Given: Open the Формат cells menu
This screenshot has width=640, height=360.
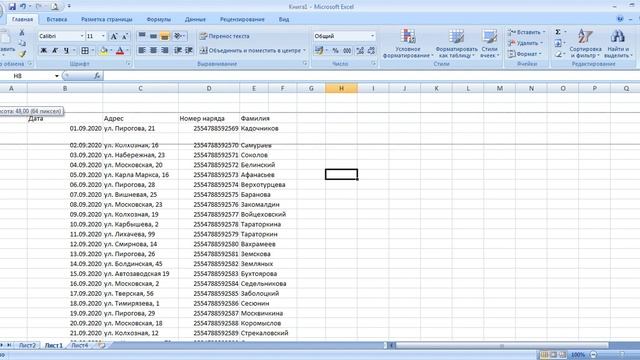Looking at the screenshot, I should (524, 54).
